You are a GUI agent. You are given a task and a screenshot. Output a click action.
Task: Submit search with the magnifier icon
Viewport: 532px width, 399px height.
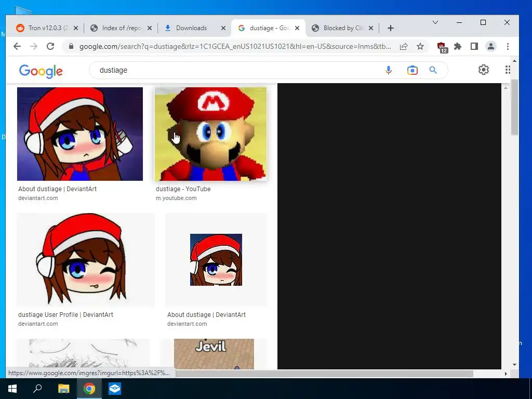433,70
